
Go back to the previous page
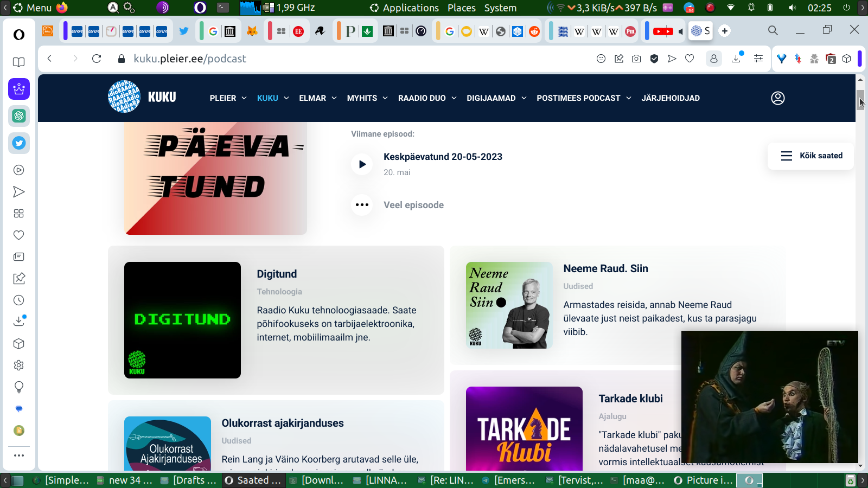pos(49,59)
